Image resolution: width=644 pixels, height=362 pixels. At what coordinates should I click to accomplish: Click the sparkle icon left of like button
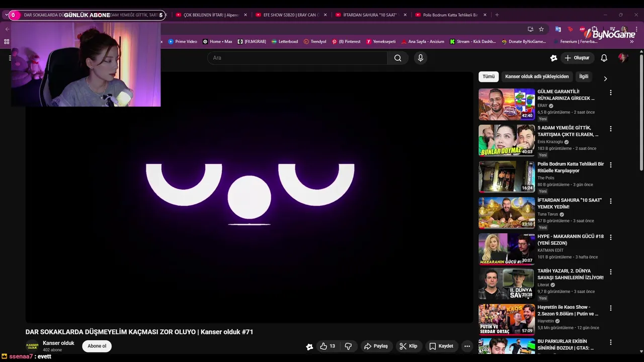click(309, 346)
